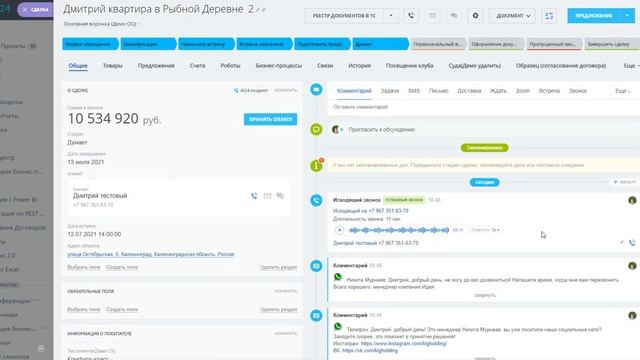Email contact Дмитрий тестовый via envelope icon
Image resolution: width=640 pixels, height=360 pixels.
[267, 196]
